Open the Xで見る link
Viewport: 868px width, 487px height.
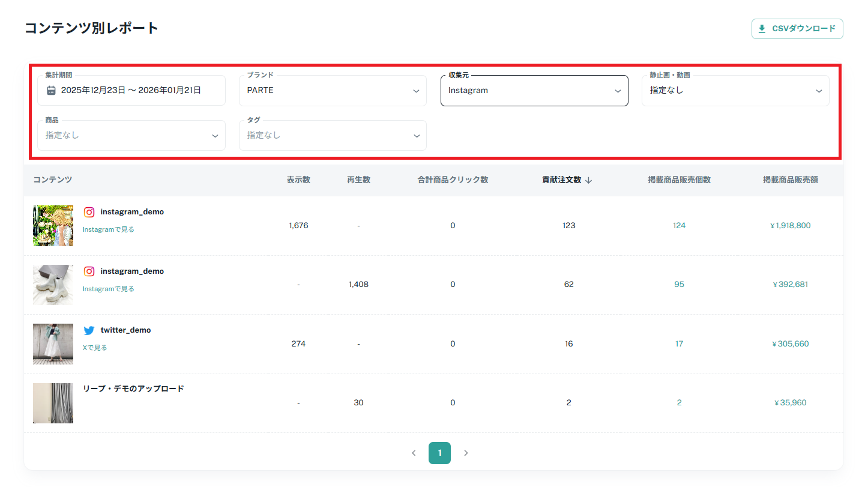point(95,348)
